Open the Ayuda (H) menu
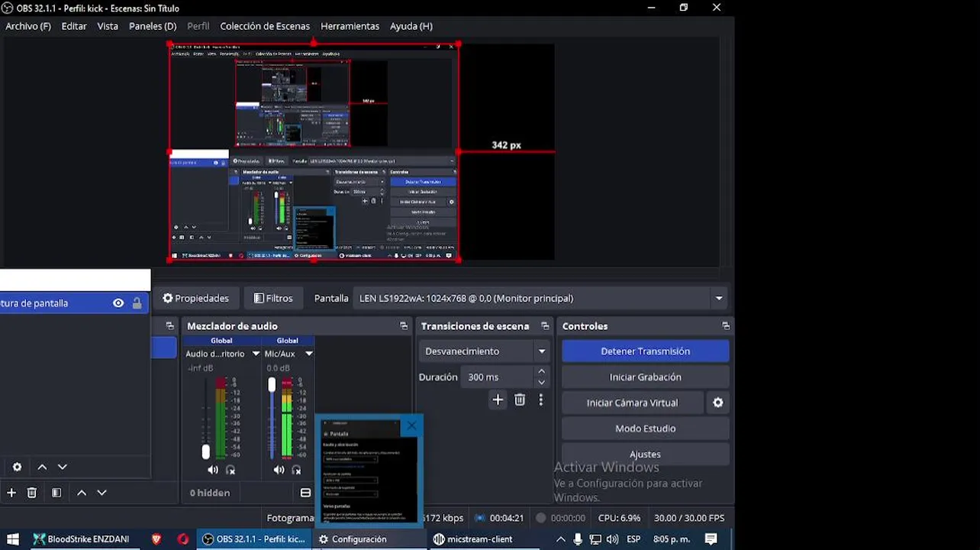 [x=411, y=26]
